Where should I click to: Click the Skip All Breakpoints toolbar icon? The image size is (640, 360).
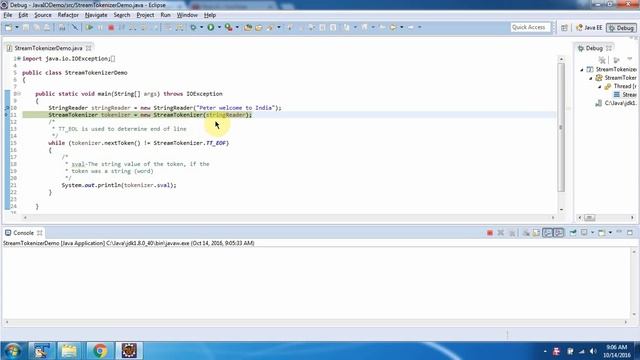click(x=74, y=27)
